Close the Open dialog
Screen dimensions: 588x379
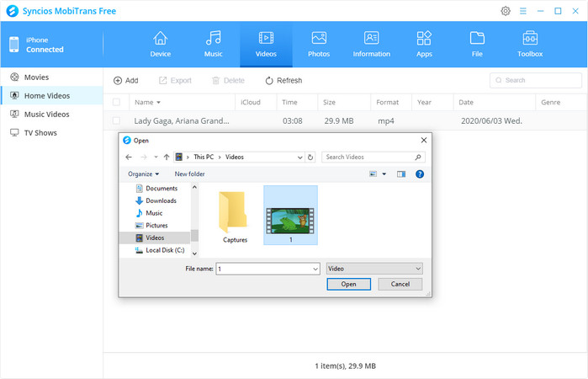point(424,140)
